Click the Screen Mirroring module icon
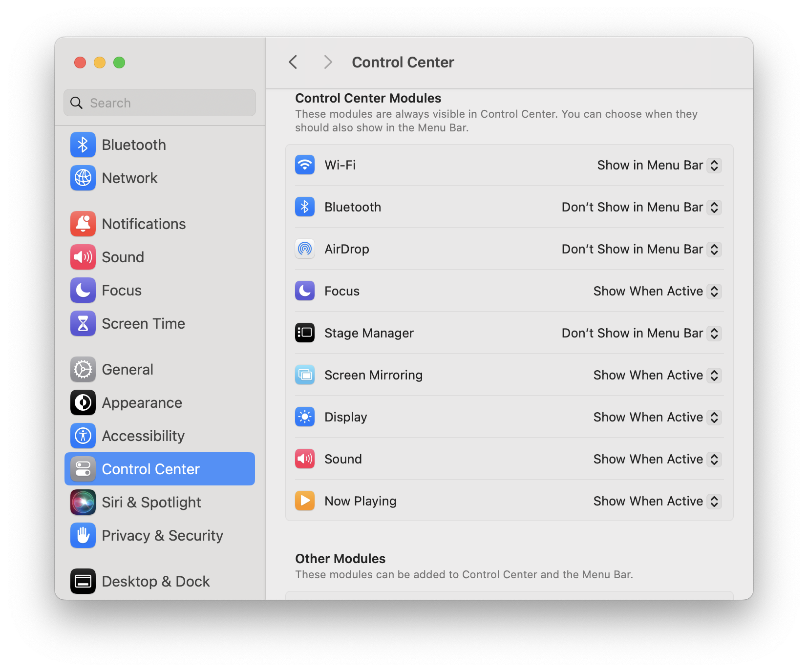 click(305, 375)
